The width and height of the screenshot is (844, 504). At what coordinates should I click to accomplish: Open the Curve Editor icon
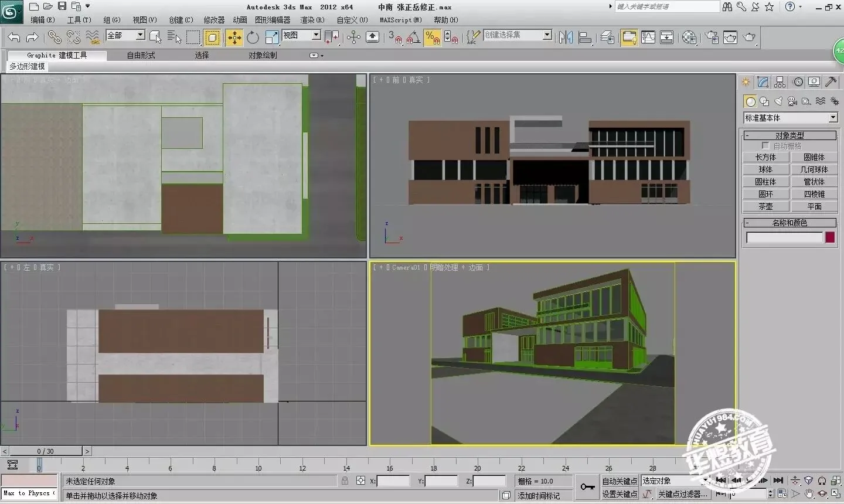click(x=648, y=38)
